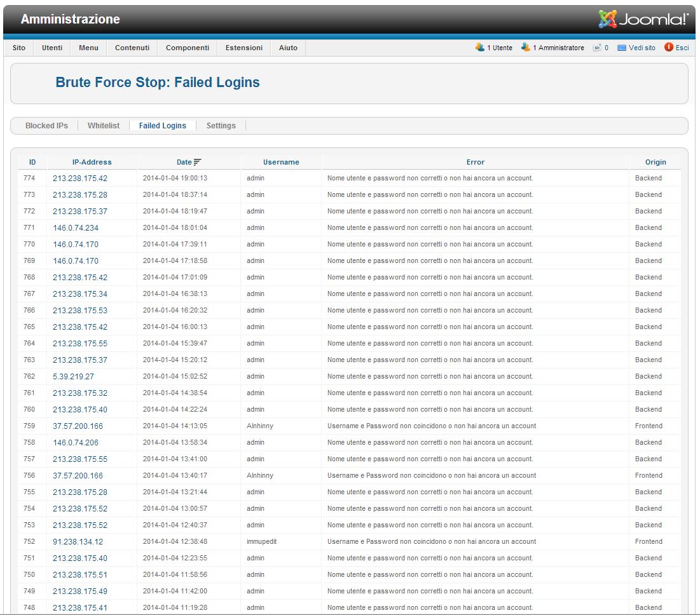Select the Failed Logins tab

click(163, 126)
